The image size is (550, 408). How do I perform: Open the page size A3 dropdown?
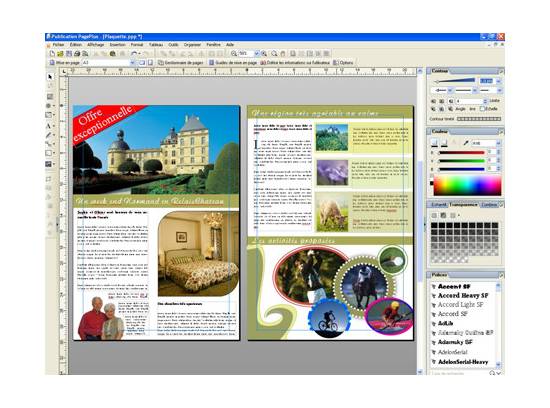point(133,63)
